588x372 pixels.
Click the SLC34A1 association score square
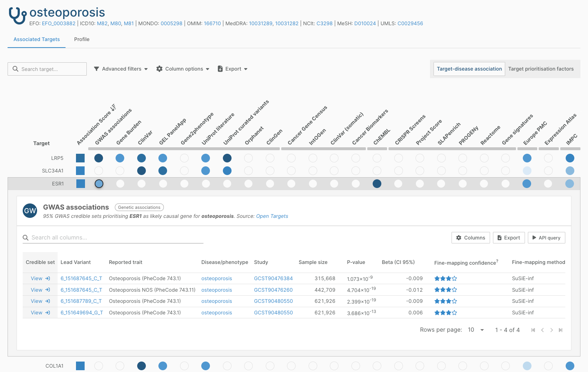point(80,171)
